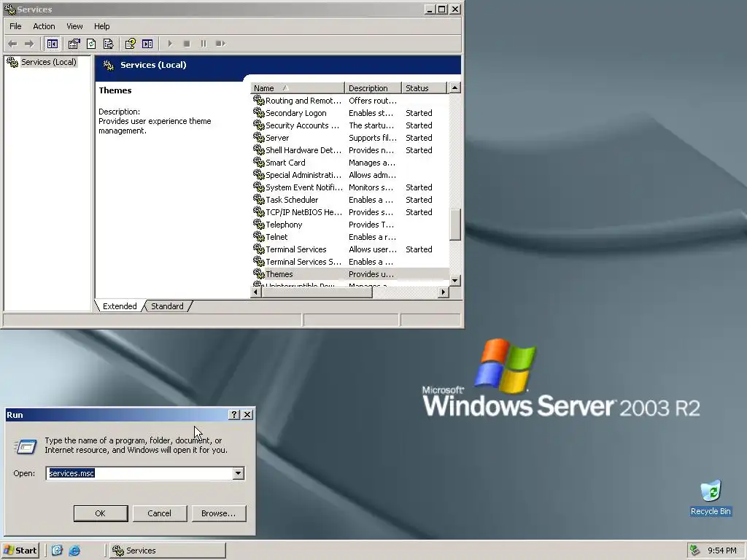747x560 pixels.
Task: Toggle Show/Hide Console Tree toolbar icon
Action: point(53,44)
